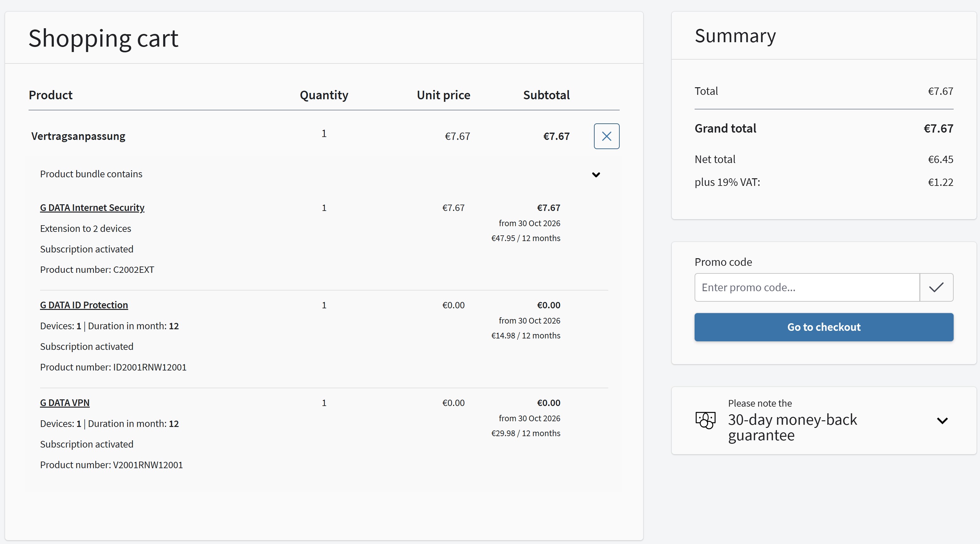Click the money-back guarantee badge icon
This screenshot has width=980, height=544.
pyautogui.click(x=705, y=420)
